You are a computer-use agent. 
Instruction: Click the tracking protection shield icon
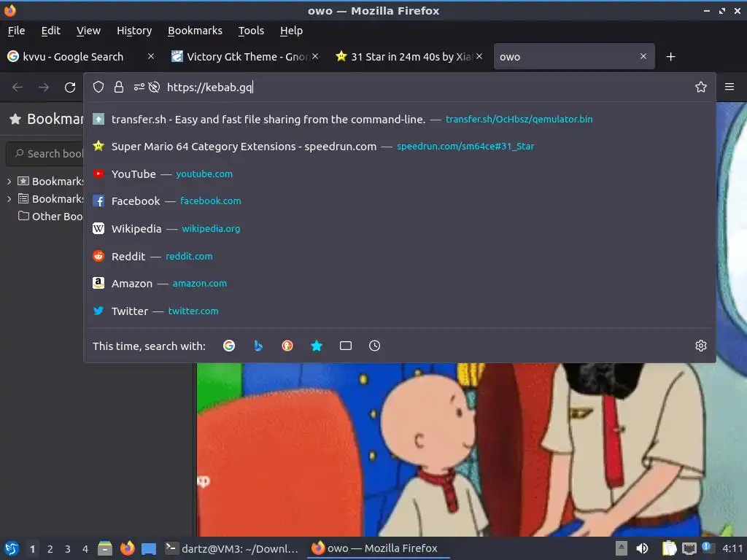(98, 87)
